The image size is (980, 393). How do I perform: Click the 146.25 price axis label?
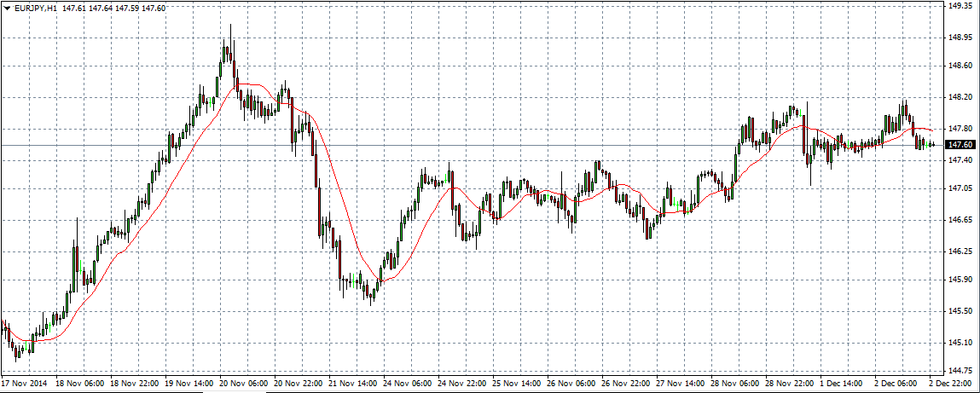(x=960, y=251)
